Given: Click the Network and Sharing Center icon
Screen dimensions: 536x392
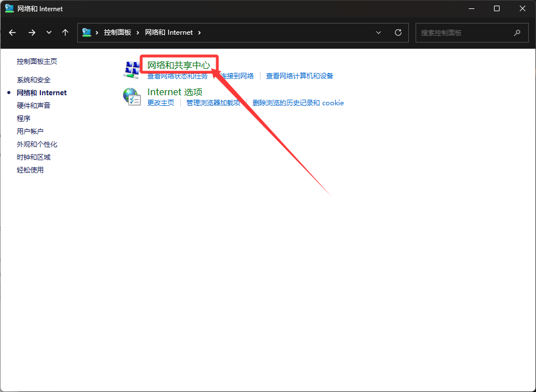Looking at the screenshot, I should 132,69.
